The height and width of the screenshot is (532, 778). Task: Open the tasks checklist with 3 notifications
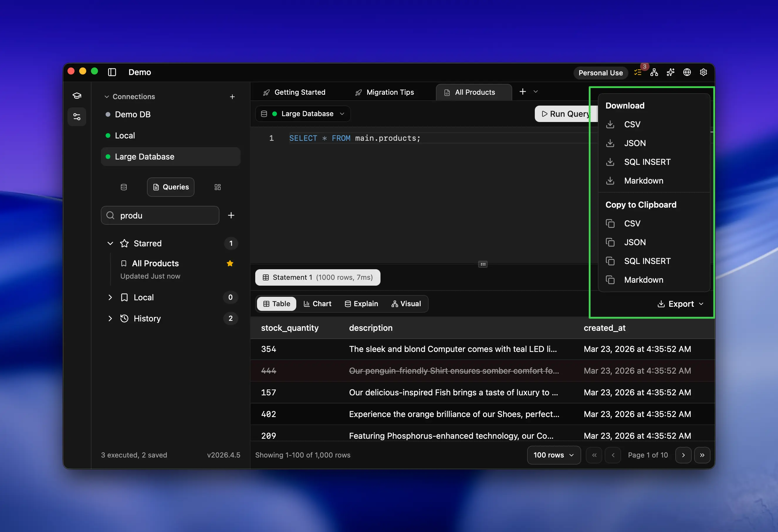[638, 72]
